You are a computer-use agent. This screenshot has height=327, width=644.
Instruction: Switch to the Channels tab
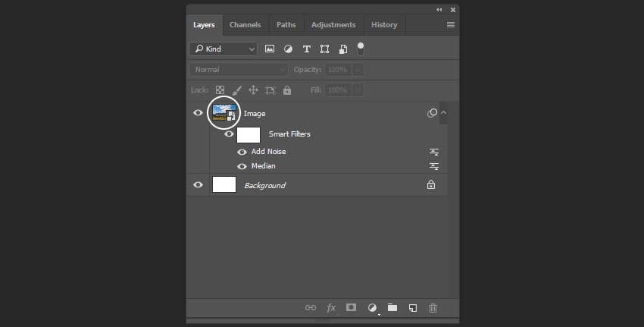click(245, 25)
